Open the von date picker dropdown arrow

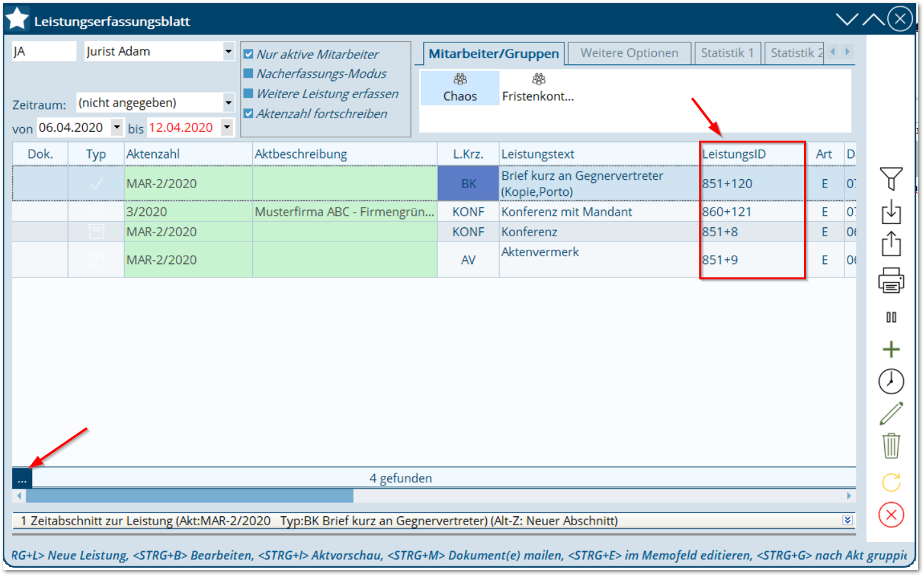point(117,127)
